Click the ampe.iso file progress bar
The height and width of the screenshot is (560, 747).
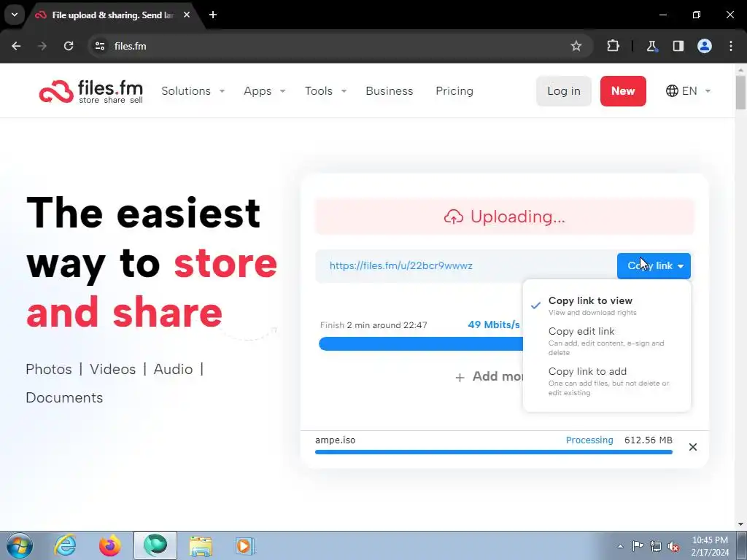[494, 452]
